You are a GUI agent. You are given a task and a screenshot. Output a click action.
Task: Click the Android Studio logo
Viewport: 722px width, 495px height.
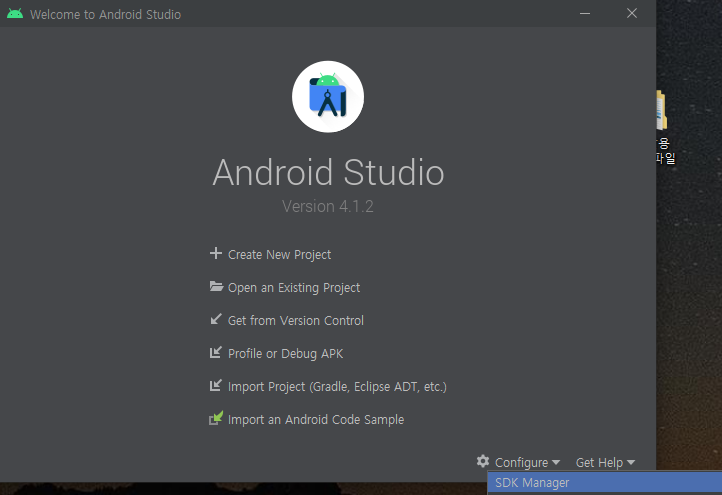(328, 97)
